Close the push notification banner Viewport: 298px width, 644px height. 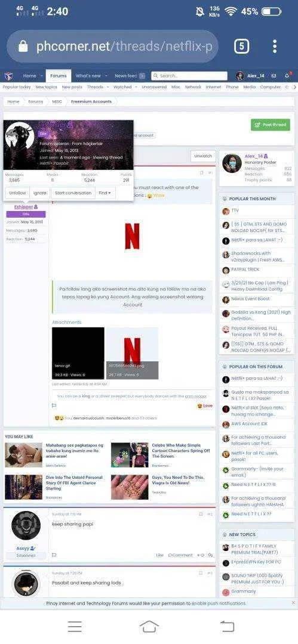[x=293, y=602]
